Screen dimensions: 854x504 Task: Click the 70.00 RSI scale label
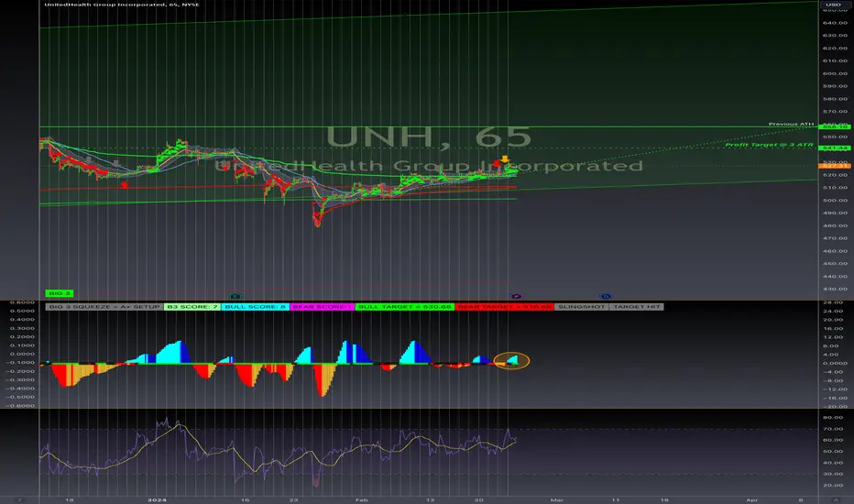pos(833,429)
